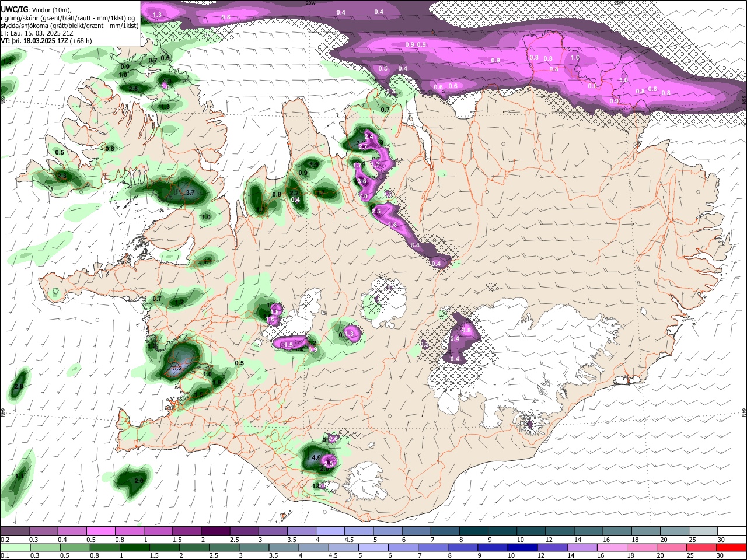Select the darkest green 1 rain-scale swatch
Image resolution: width=747 pixels, height=560 pixels.
point(134,547)
